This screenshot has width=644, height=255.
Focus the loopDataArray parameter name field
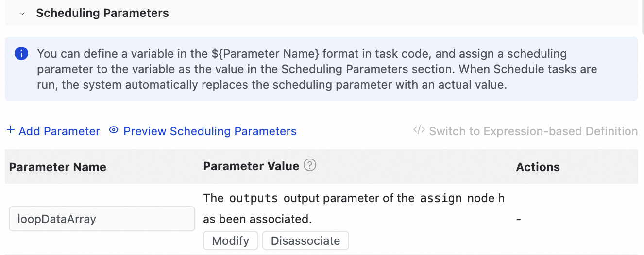pos(102,219)
